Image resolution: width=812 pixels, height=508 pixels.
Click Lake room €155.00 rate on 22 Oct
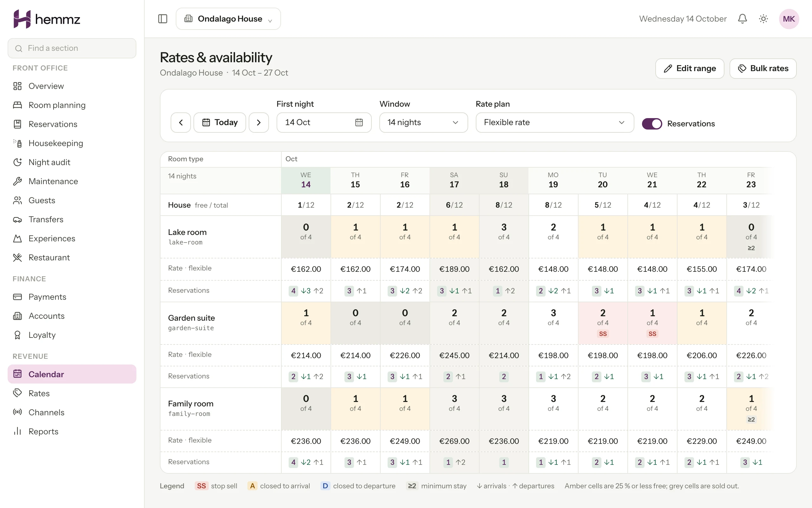tap(702, 269)
